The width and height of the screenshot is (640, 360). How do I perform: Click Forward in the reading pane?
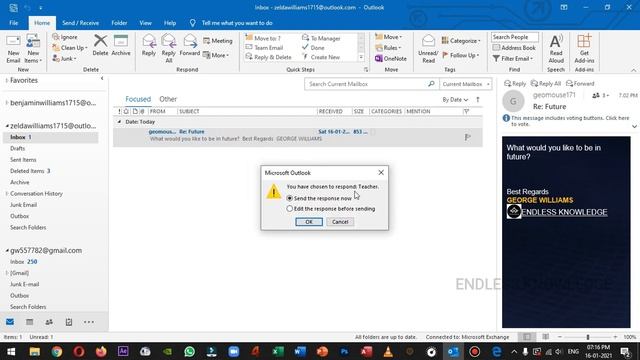(x=580, y=84)
